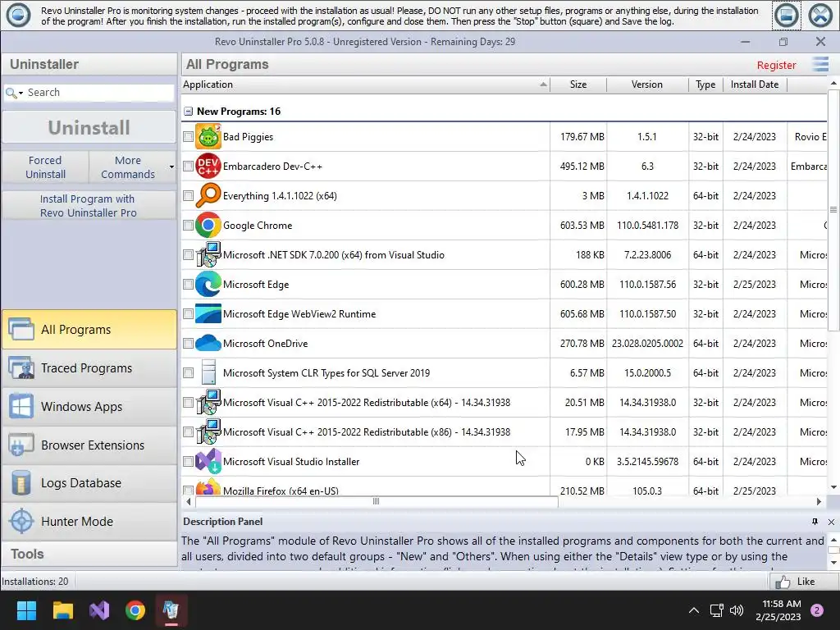Image resolution: width=840 pixels, height=630 pixels.
Task: Click Install Program with Revo Uninstaller Pro
Action: click(89, 206)
